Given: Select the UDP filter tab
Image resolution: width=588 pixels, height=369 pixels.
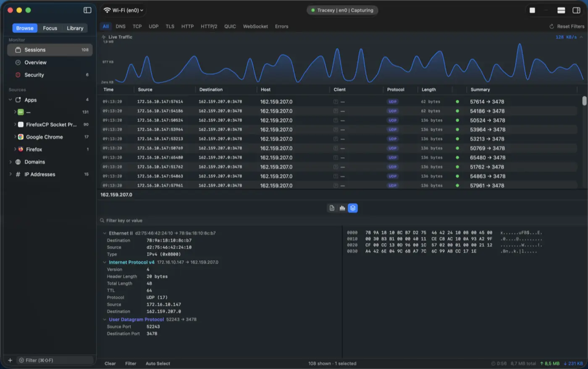Looking at the screenshot, I should point(154,26).
